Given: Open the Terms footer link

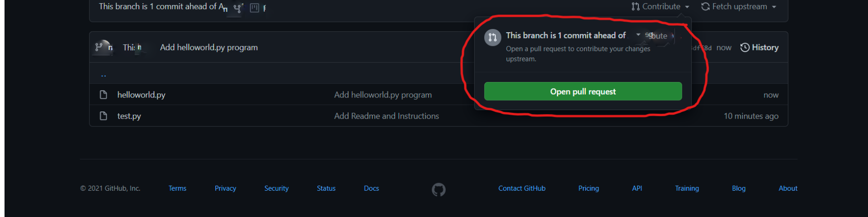Looking at the screenshot, I should pos(177,188).
